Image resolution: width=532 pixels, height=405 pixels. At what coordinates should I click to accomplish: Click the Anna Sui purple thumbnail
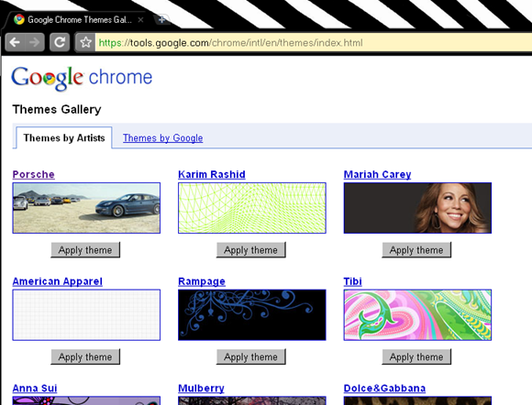click(x=86, y=400)
